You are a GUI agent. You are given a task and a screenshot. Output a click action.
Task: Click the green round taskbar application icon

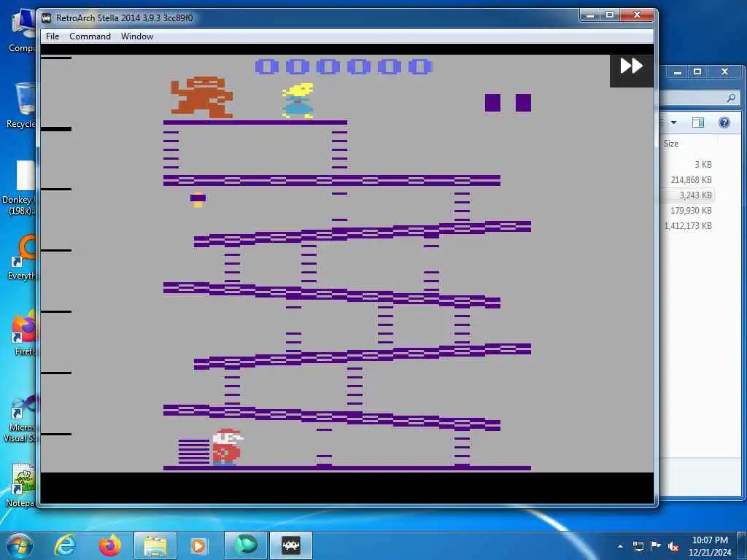pyautogui.click(x=246, y=545)
